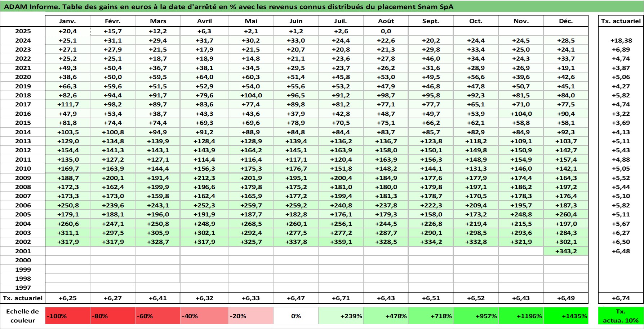Click the Août column header
The height and width of the screenshot is (329, 644).
[x=386, y=21]
